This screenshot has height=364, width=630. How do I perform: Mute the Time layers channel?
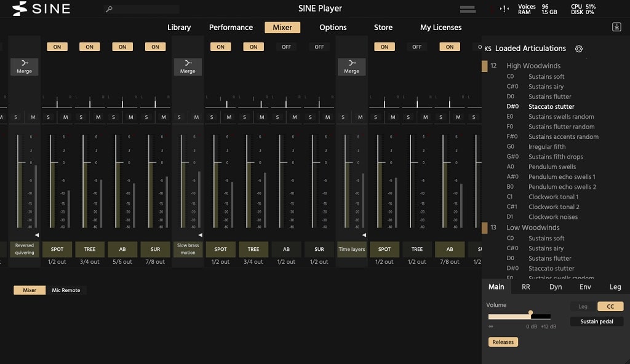pos(360,117)
